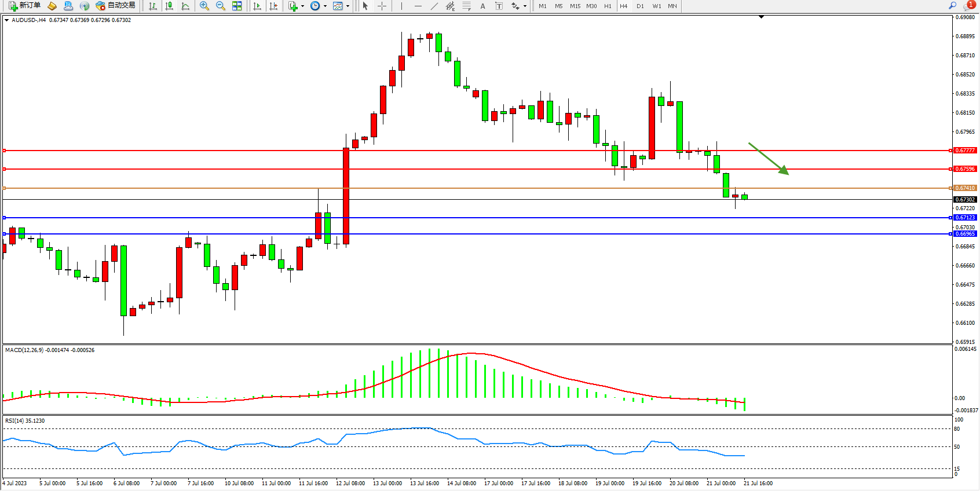Image resolution: width=980 pixels, height=491 pixels.
Task: Open the indicators list dropdown arrow
Action: pyautogui.click(x=302, y=6)
